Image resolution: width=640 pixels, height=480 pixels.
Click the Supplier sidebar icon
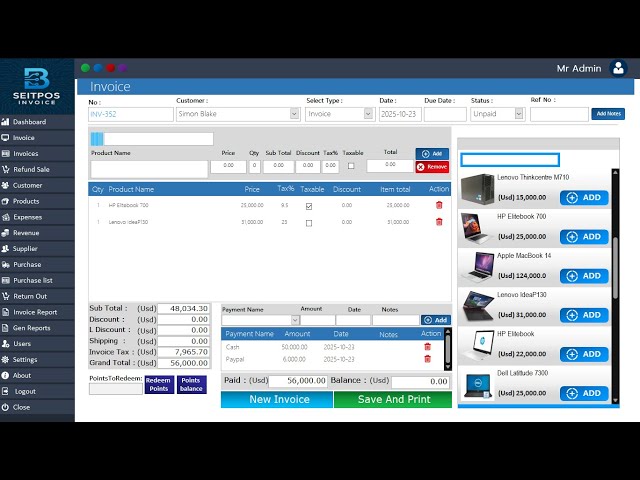tap(5, 249)
